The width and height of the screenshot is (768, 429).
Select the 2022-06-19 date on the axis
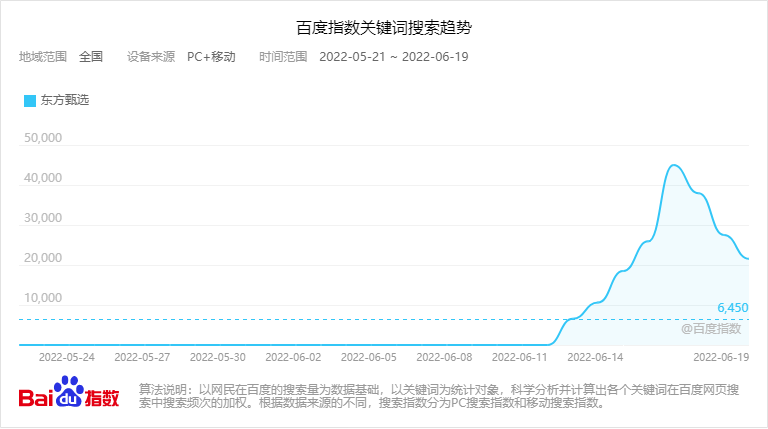click(721, 356)
